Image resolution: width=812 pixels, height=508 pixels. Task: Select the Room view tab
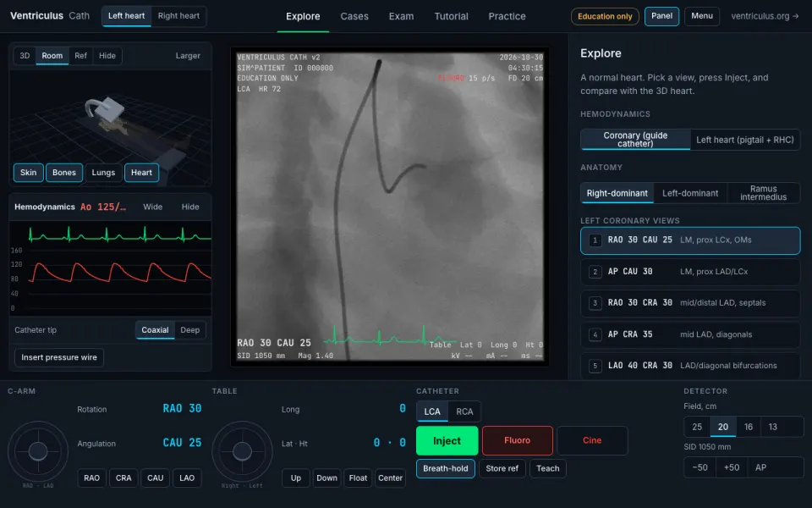coord(52,56)
